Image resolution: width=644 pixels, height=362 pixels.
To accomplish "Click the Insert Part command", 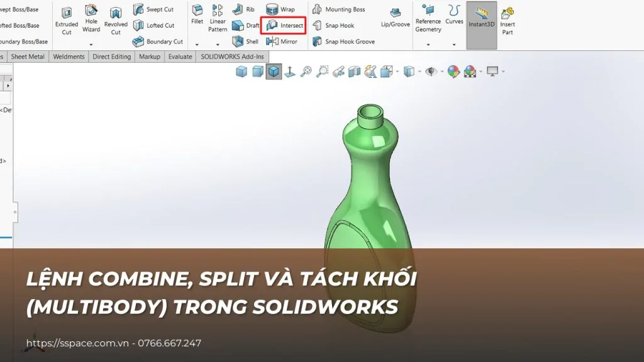I will pos(508,21).
